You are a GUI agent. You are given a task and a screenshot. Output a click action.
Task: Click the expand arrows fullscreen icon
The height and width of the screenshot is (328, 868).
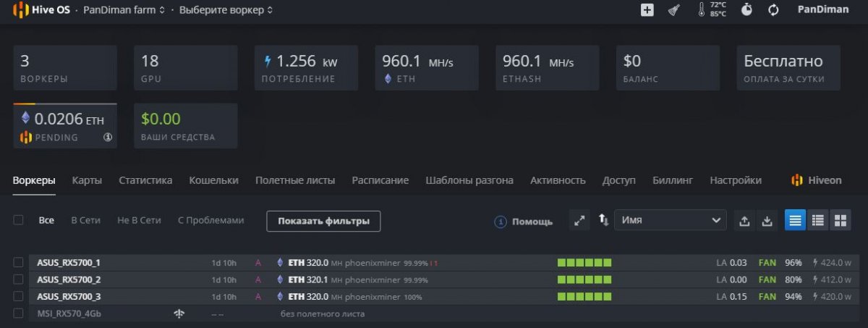[579, 221]
